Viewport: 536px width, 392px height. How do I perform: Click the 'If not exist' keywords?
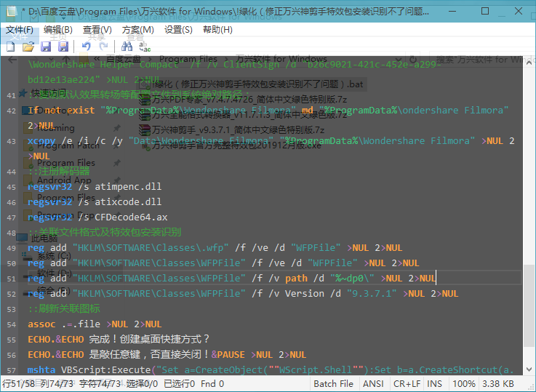click(61, 111)
